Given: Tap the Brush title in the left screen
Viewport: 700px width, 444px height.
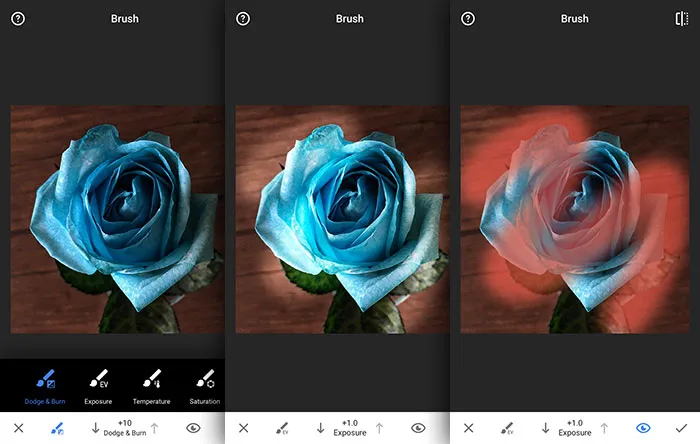Looking at the screenshot, I should pyautogui.click(x=125, y=19).
